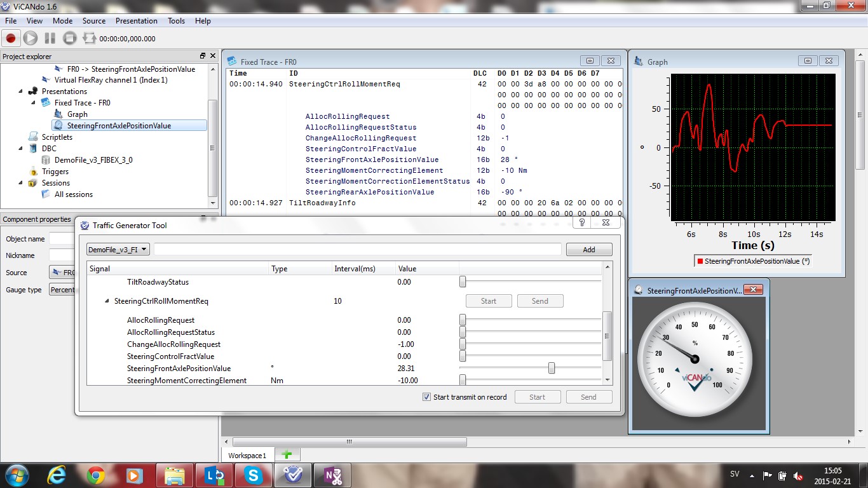Viewport: 868px width, 488px height.
Task: Click the Play button in toolbar
Action: pos(31,38)
